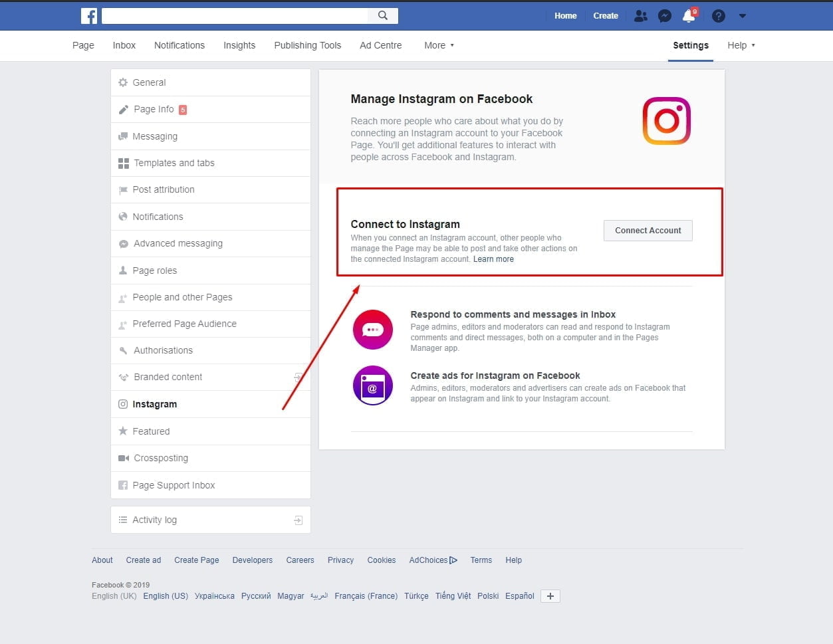Click the Connect Account button

648,231
